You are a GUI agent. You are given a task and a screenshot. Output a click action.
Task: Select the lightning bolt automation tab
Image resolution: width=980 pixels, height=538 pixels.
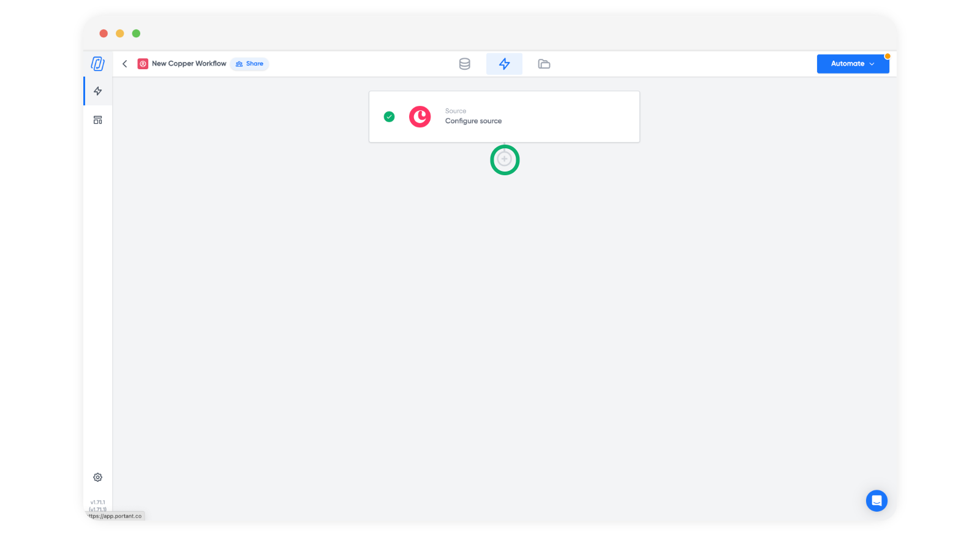504,64
